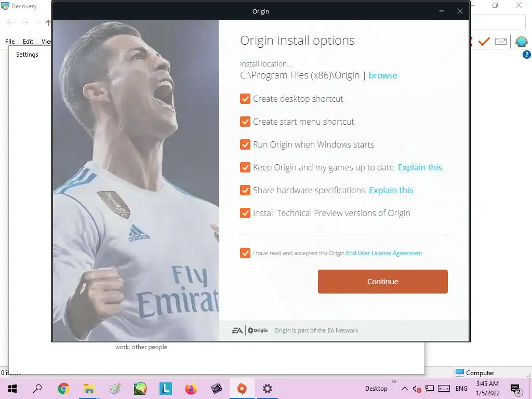Toggle End User License Agreement acceptance checkbox

point(245,253)
